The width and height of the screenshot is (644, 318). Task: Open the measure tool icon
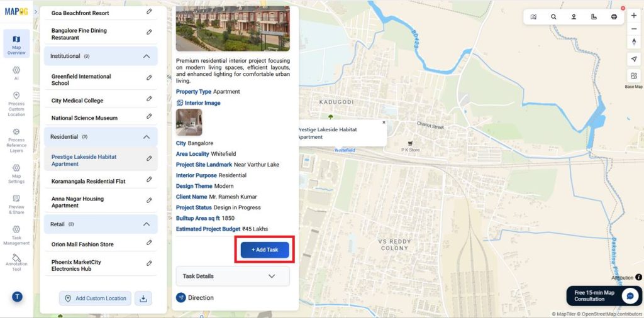click(x=594, y=17)
